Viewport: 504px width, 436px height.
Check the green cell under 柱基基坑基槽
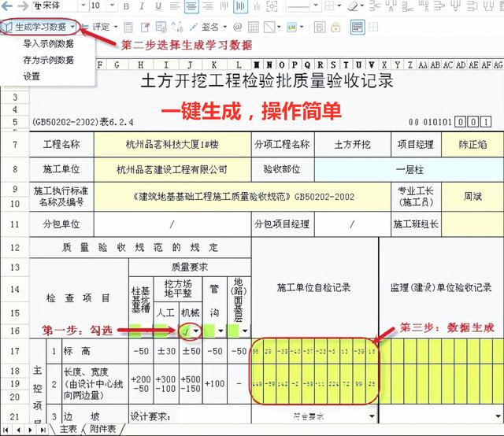[135, 331]
